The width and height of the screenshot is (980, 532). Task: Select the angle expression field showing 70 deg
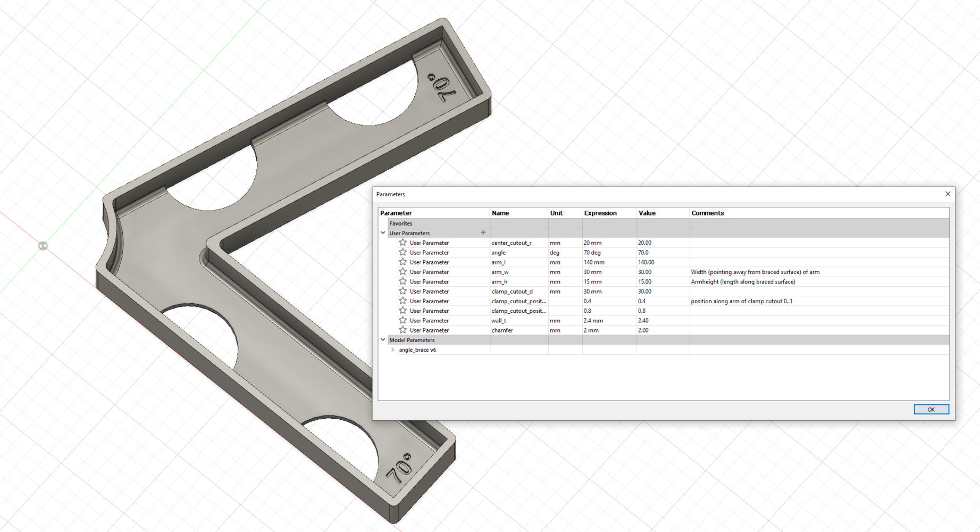592,253
